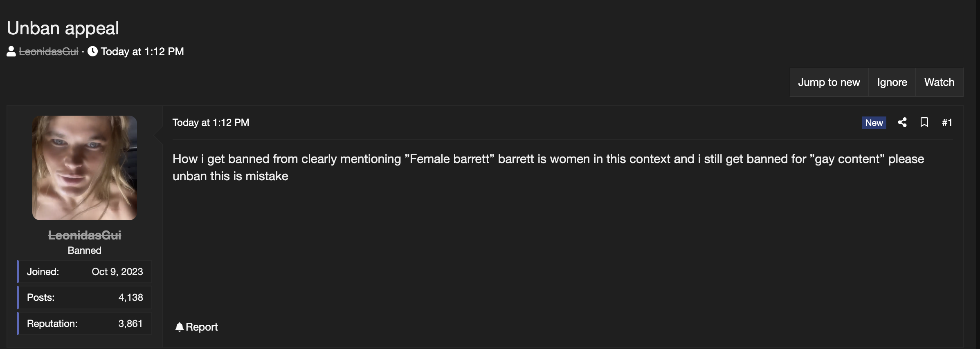Click the bell icon beside Report
This screenshot has width=980, height=349.
point(179,327)
